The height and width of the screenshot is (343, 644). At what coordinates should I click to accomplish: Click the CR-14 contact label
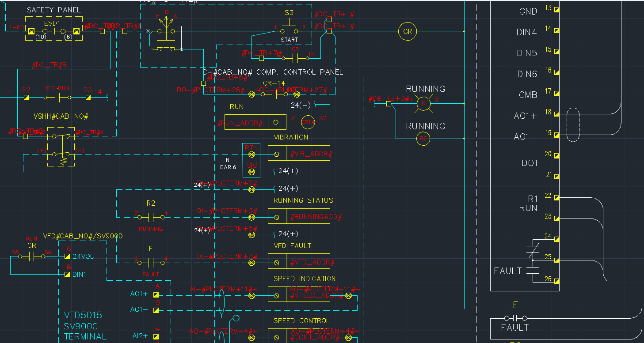(x=274, y=83)
